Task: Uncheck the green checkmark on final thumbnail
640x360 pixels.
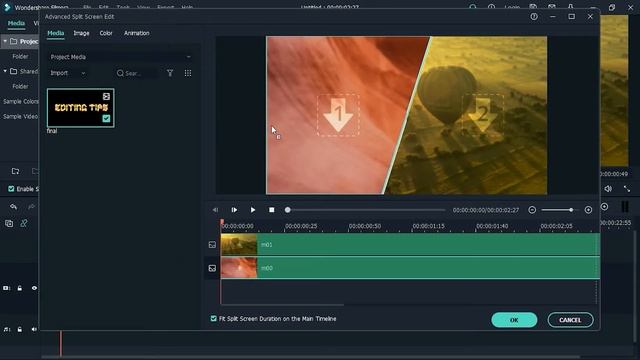Action: pyautogui.click(x=106, y=118)
